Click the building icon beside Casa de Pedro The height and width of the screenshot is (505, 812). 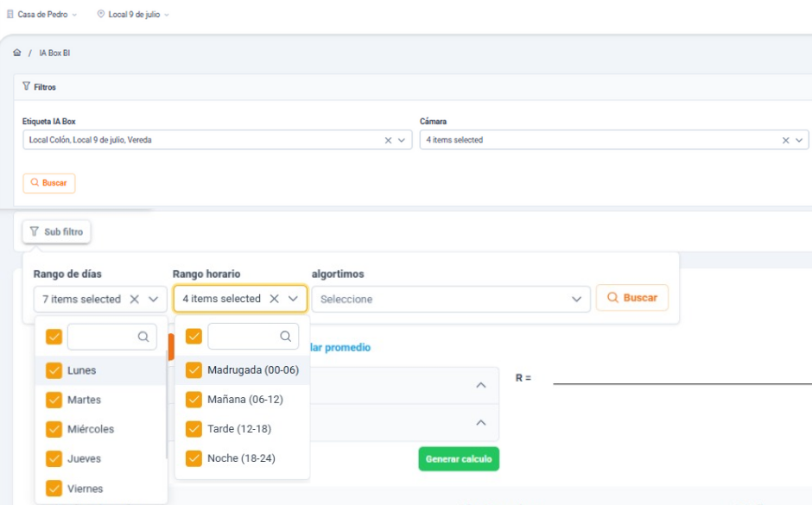coord(10,15)
